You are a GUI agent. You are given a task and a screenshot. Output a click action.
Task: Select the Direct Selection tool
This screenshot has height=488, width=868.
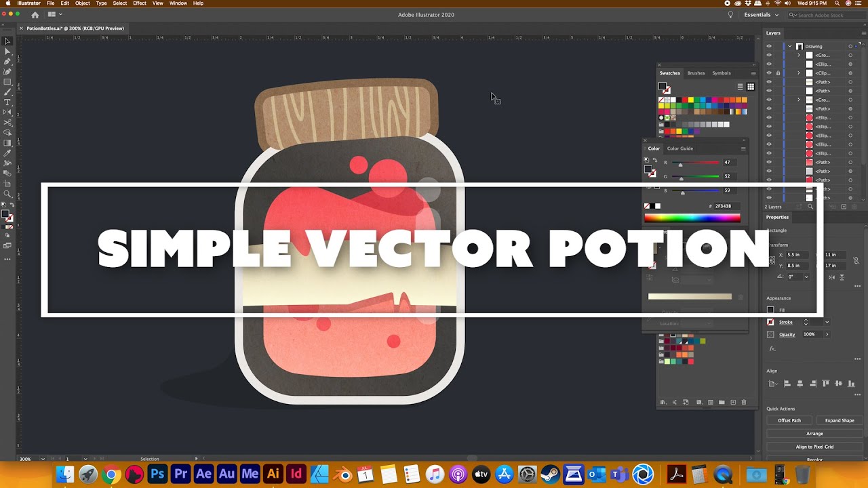[x=7, y=52]
